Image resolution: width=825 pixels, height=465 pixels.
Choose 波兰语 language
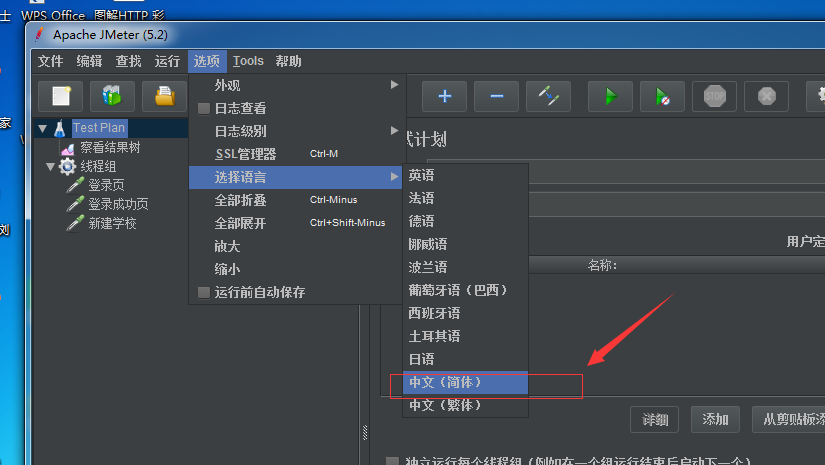[465, 267]
